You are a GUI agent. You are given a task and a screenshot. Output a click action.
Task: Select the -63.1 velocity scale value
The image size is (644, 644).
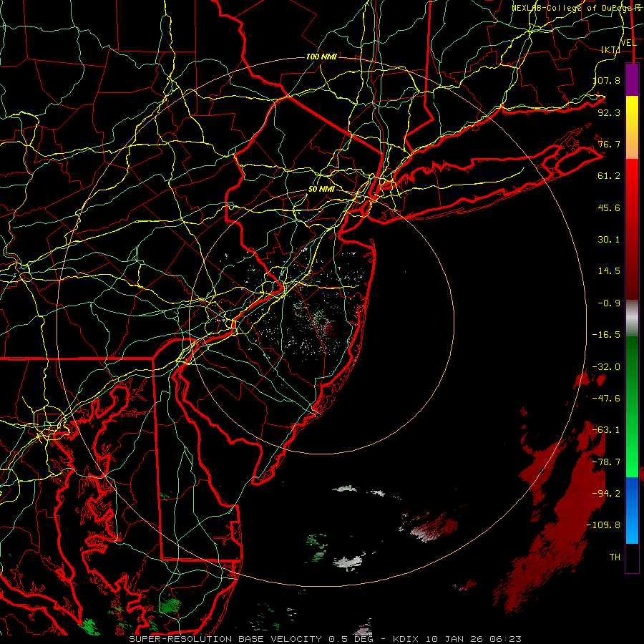coord(606,430)
